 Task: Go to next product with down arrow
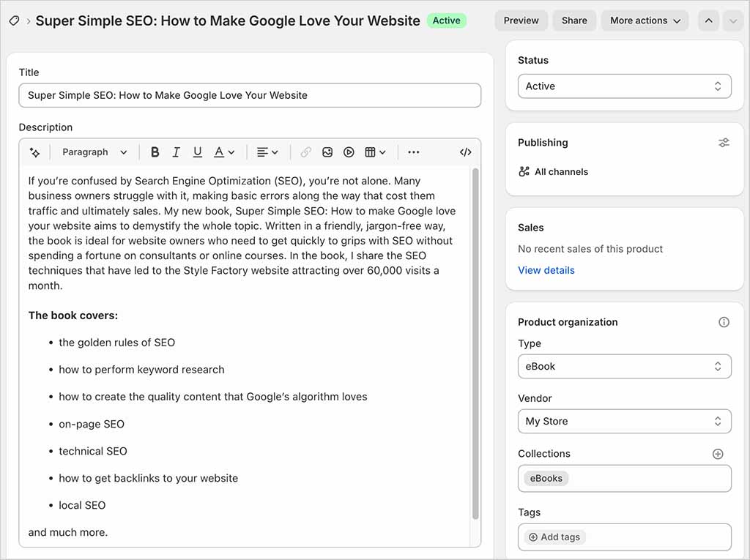click(x=732, y=20)
